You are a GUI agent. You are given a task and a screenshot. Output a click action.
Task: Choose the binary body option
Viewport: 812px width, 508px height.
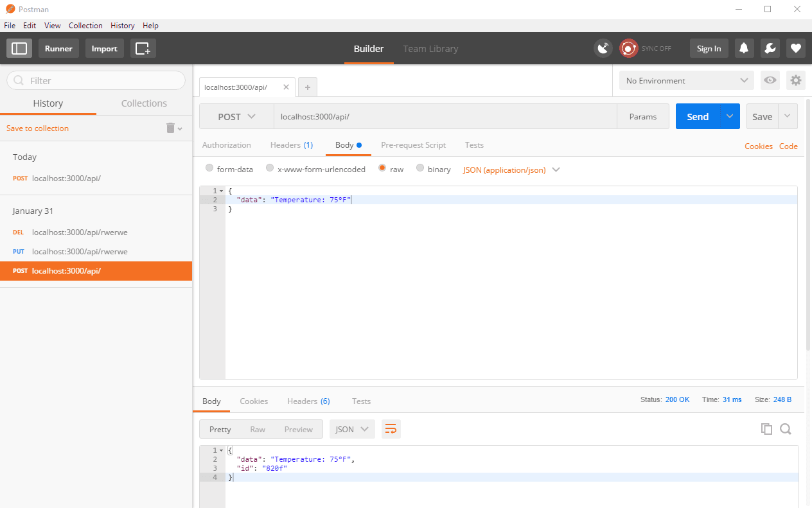click(420, 168)
